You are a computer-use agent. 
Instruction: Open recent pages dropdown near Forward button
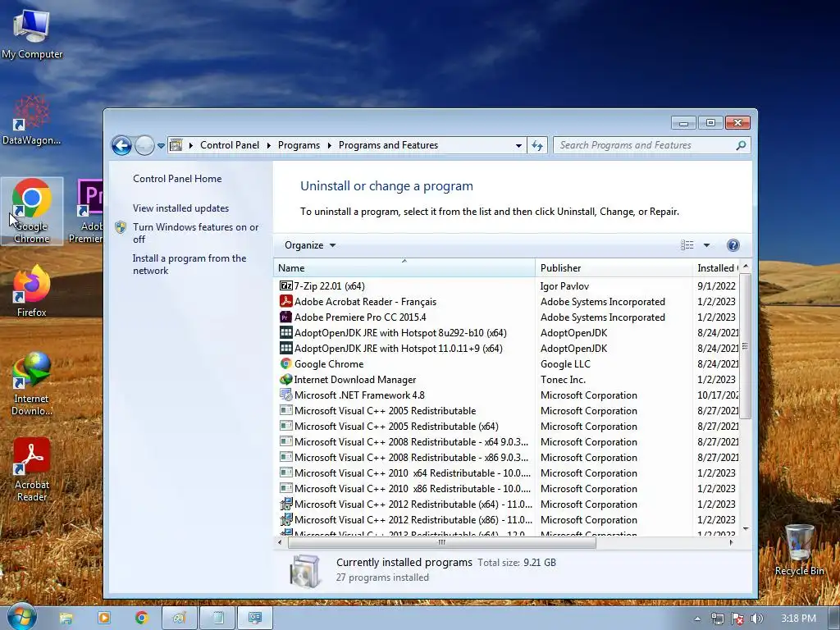tap(161, 146)
